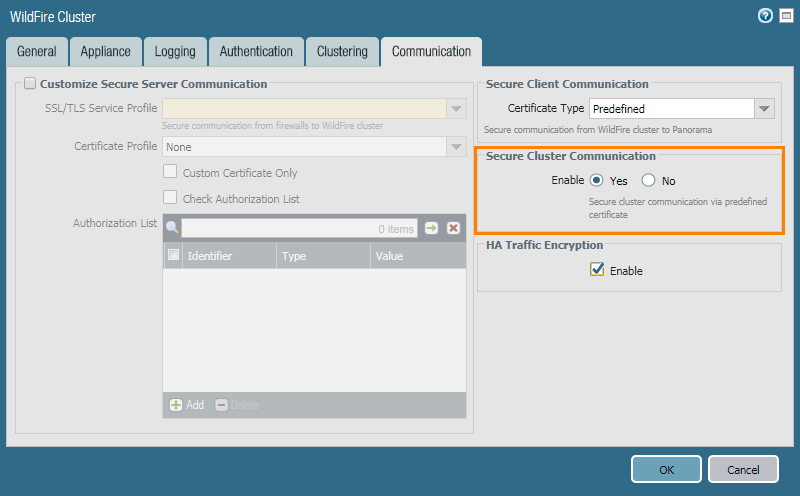Click the Cancel button
The image size is (800, 496).
743,469
